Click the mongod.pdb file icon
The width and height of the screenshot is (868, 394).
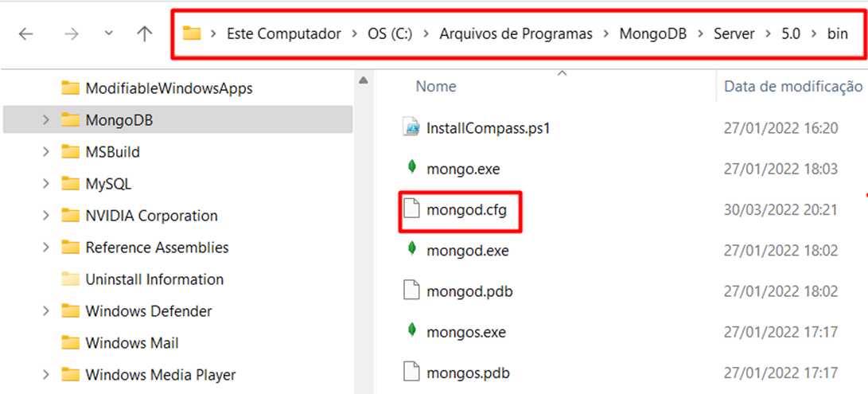pos(411,291)
